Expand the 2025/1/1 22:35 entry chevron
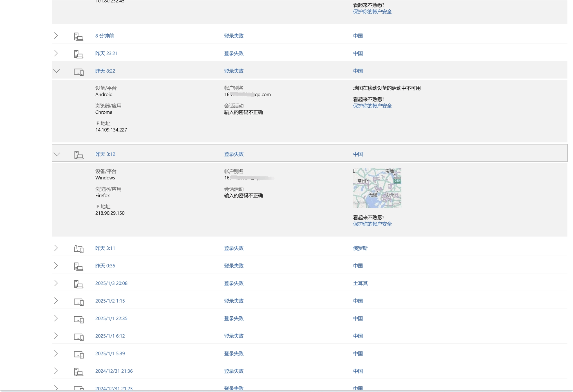This screenshot has height=392, width=573. tap(56, 318)
